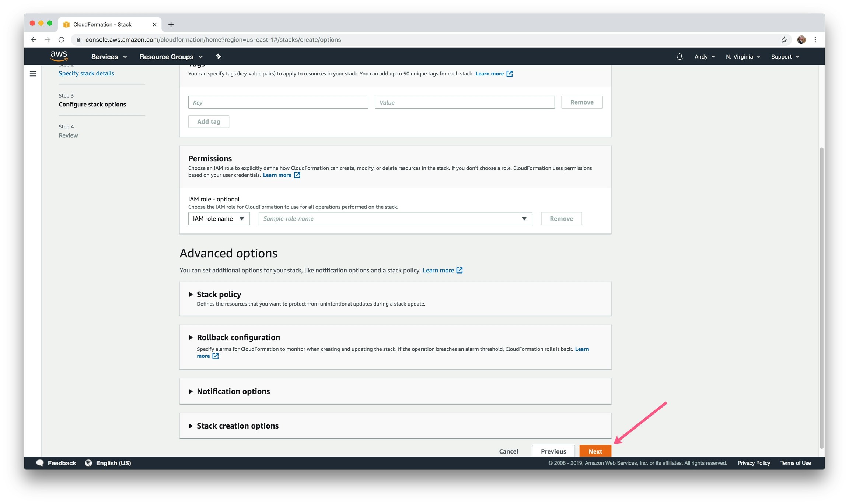Open the Services dropdown menu

pos(109,57)
